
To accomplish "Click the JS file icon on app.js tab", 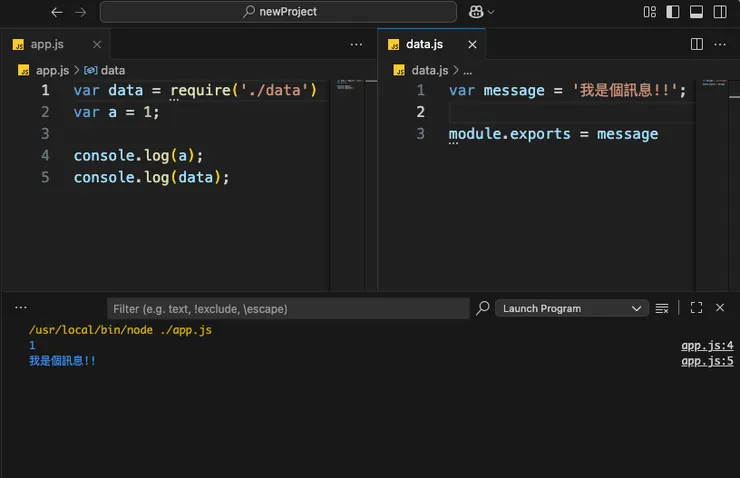I will pyautogui.click(x=18, y=45).
